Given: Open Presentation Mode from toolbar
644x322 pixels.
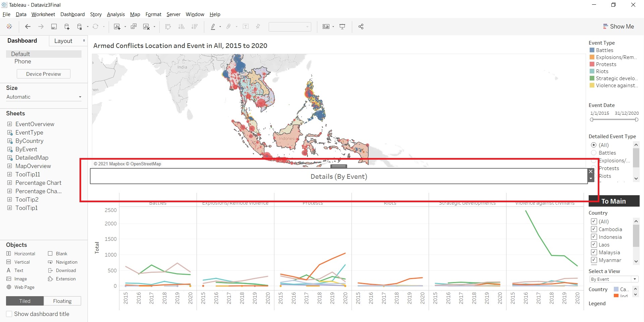Looking at the screenshot, I should pyautogui.click(x=342, y=26).
